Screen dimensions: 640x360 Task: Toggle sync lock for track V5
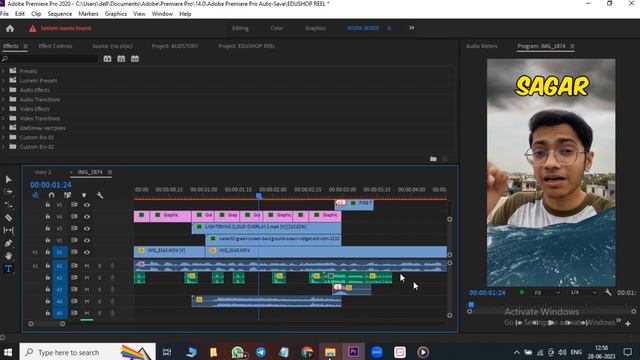(x=74, y=205)
